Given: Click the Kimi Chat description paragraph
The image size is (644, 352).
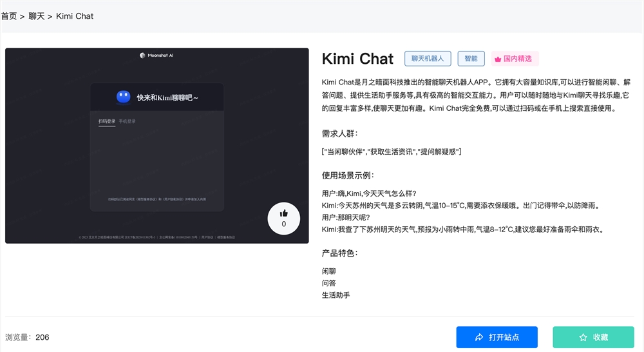Looking at the screenshot, I should [476, 95].
